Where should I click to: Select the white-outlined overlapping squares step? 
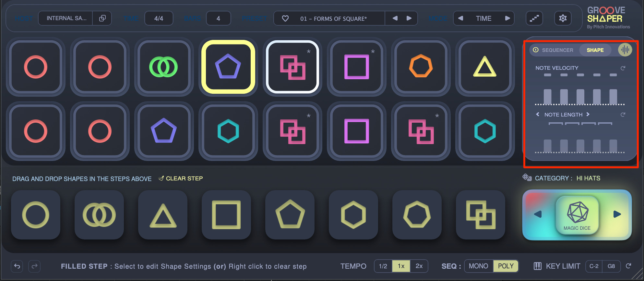pos(292,67)
